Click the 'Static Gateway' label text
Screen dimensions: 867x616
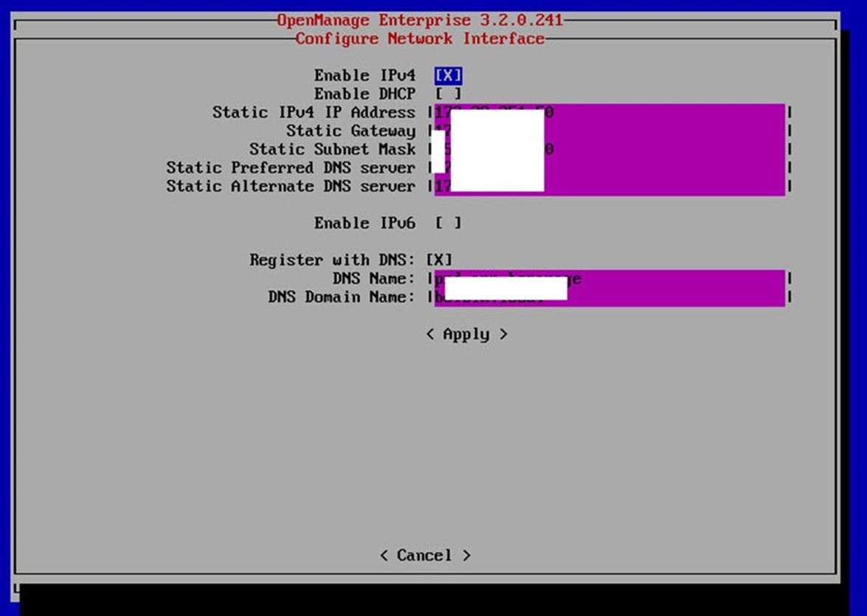tap(350, 131)
